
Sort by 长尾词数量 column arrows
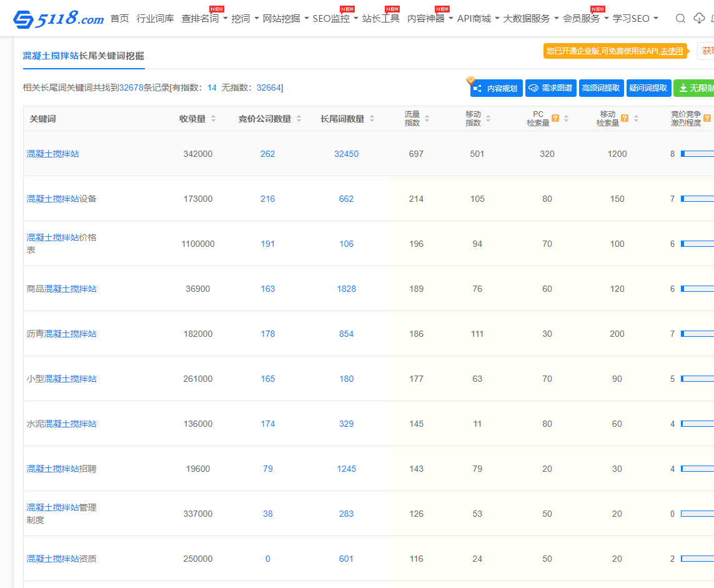(x=372, y=119)
